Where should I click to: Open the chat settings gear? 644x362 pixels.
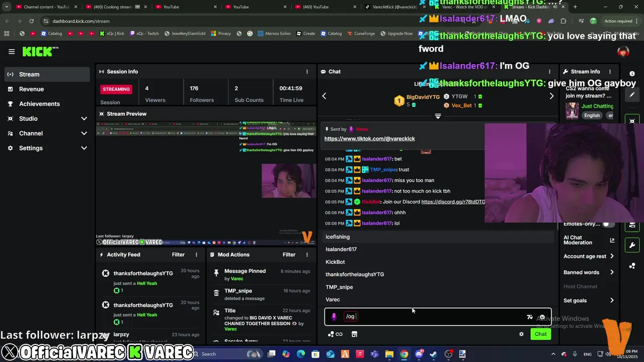[x=521, y=334]
